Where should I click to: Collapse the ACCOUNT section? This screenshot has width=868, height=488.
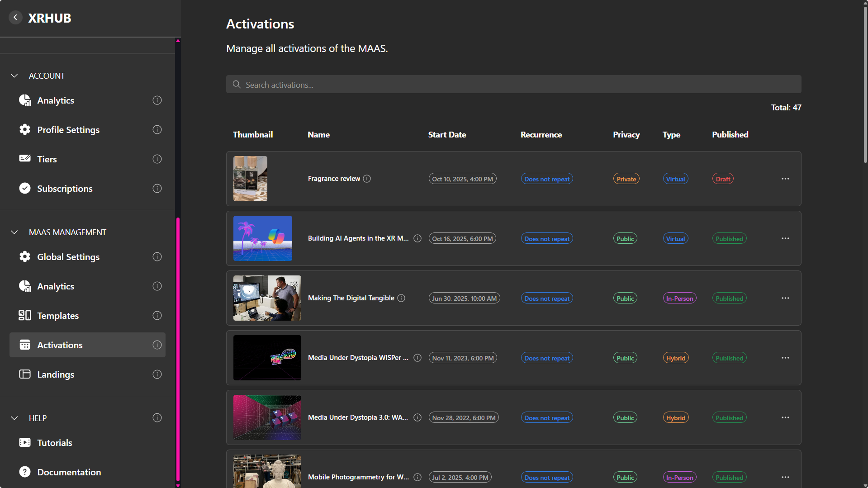tap(14, 76)
